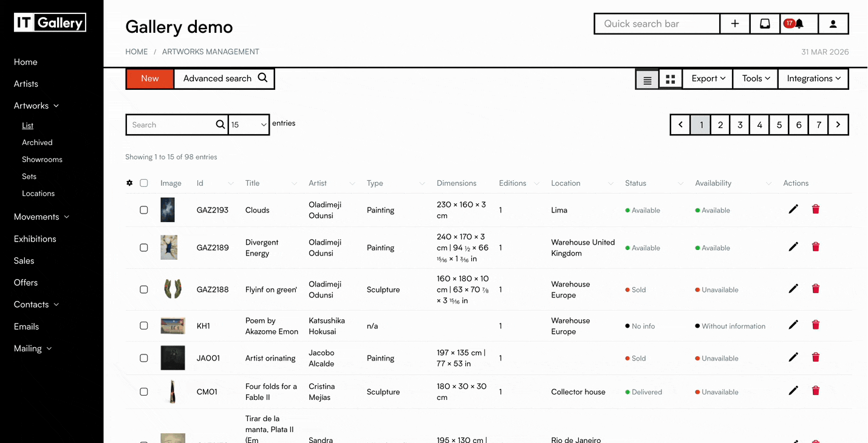Click the plus icon in top bar

pyautogui.click(x=735, y=24)
